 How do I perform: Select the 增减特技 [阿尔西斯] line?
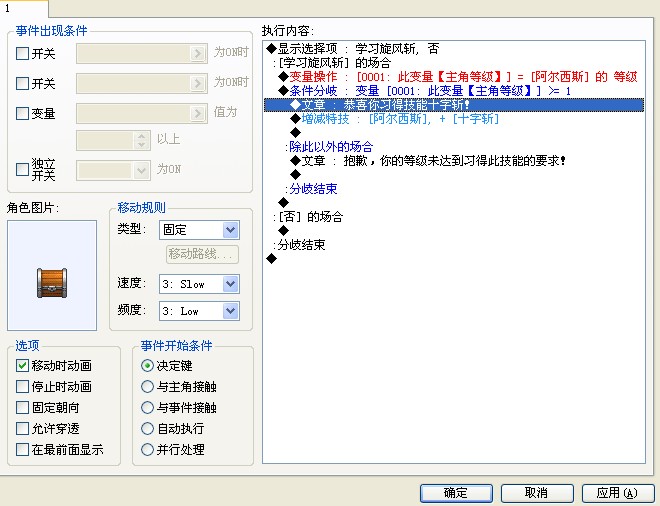click(454, 119)
